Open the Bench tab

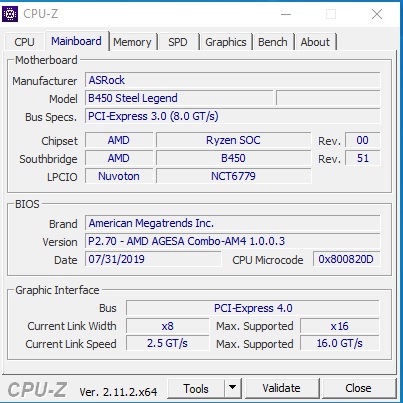pyautogui.click(x=273, y=42)
